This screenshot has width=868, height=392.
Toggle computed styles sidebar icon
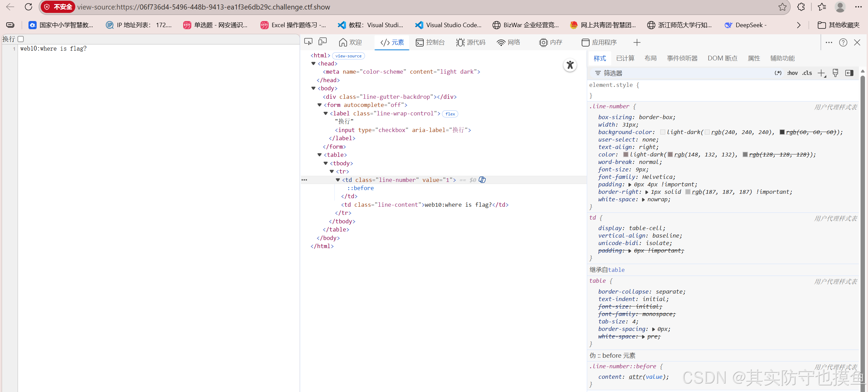(x=849, y=73)
